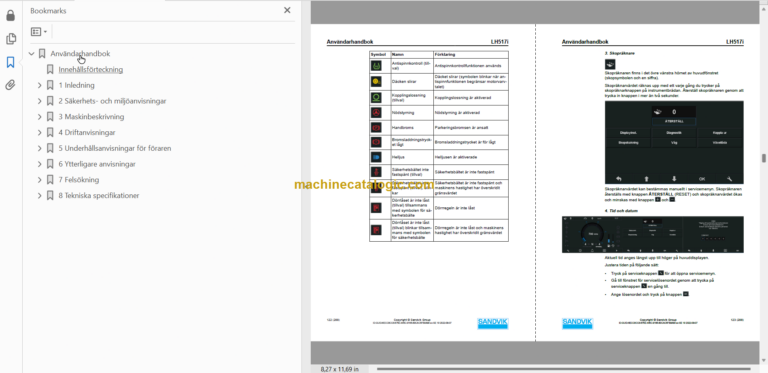Click bookmark icon beside Innehållsförteckning

50,70
